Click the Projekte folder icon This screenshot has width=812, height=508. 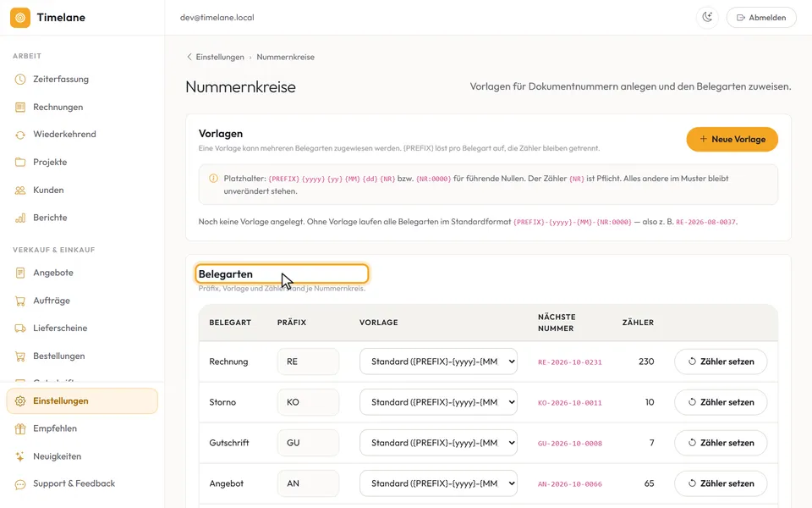tap(20, 163)
